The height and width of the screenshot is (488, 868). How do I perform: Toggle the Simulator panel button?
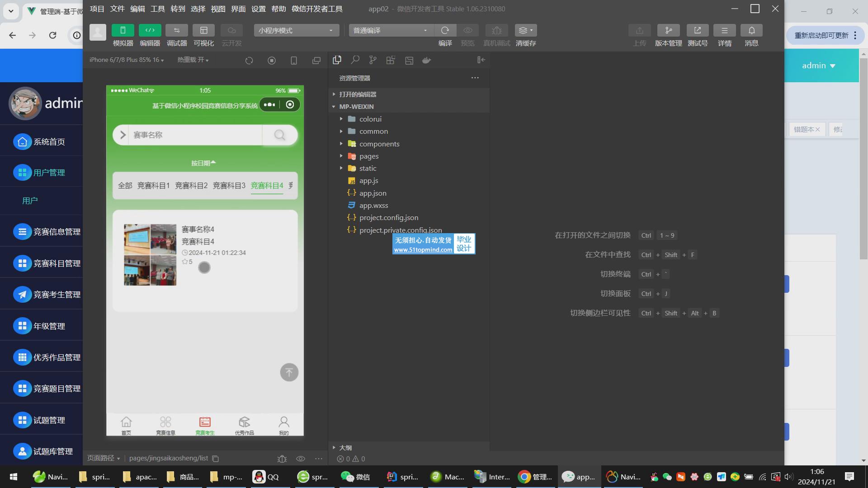click(x=123, y=30)
